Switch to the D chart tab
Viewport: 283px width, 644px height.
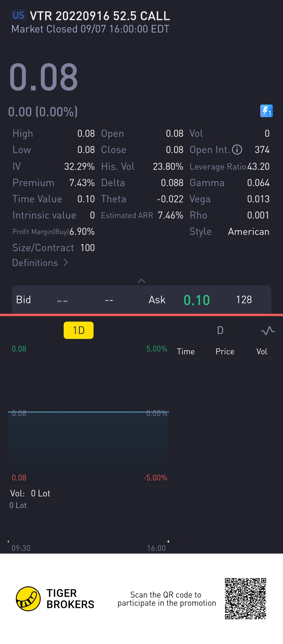coord(220,330)
